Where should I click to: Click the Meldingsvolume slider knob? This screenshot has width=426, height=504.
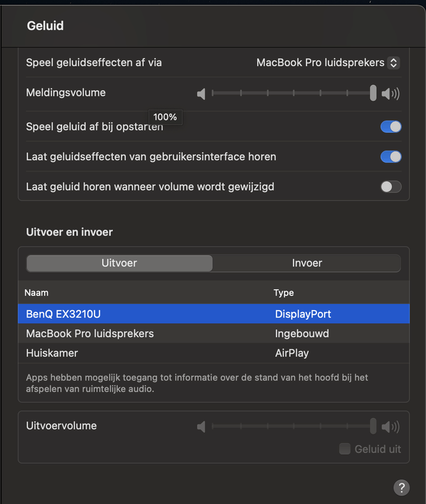(x=373, y=94)
